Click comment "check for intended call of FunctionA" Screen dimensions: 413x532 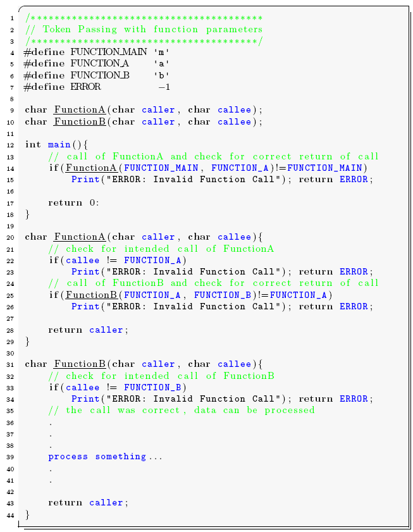coord(161,249)
